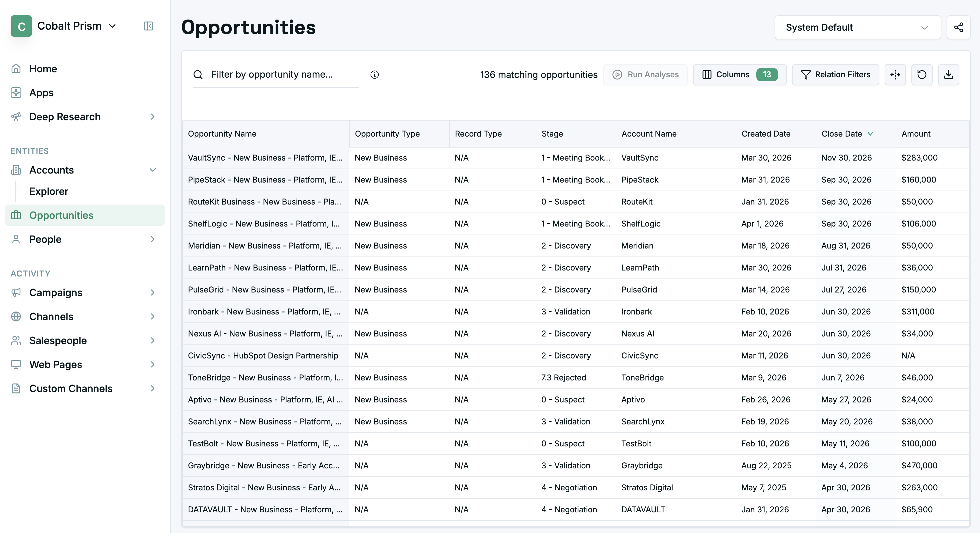Click the share icon button
The width and height of the screenshot is (980, 533).
[x=958, y=27]
